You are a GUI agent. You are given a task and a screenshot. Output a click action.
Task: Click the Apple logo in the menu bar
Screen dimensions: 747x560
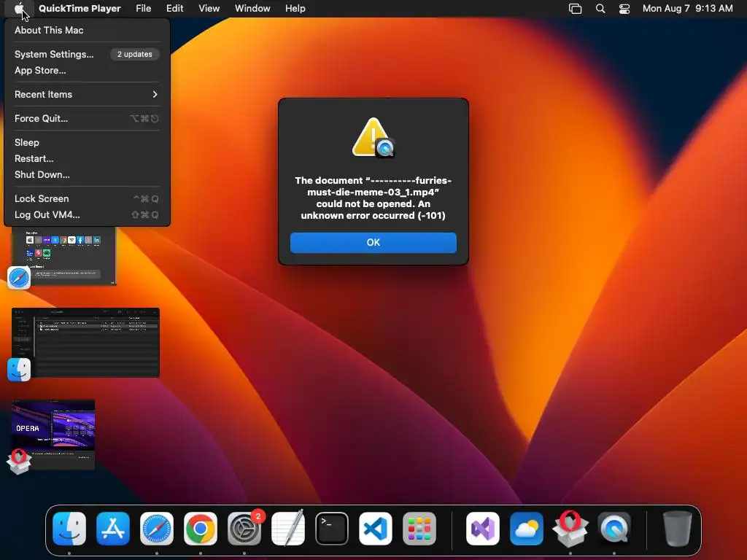(x=19, y=8)
